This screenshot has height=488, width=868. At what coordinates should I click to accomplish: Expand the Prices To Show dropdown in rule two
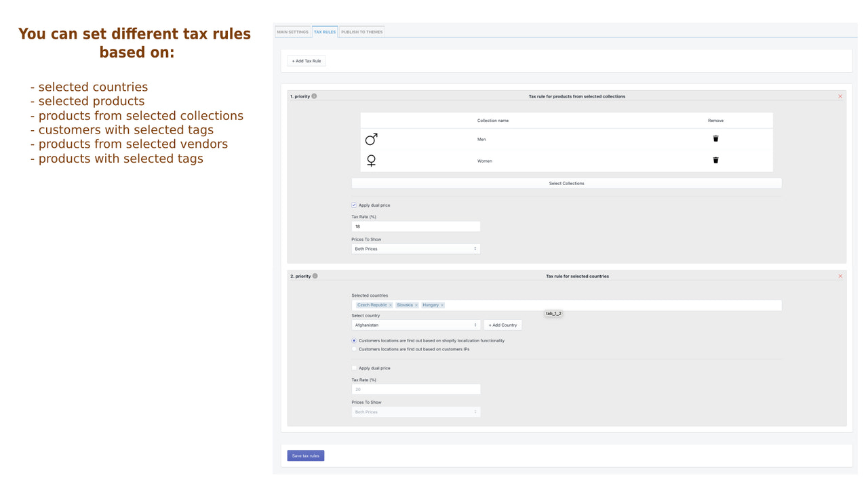click(416, 411)
